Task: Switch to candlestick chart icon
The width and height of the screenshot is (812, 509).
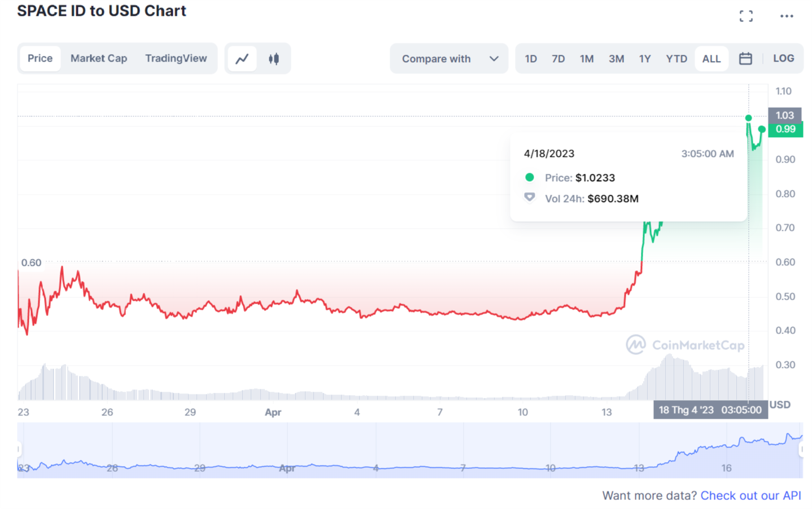Action: 274,59
